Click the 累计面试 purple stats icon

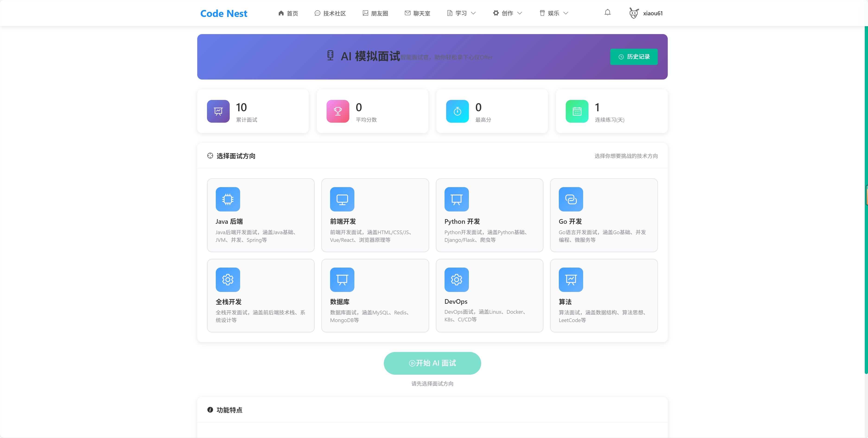click(218, 111)
